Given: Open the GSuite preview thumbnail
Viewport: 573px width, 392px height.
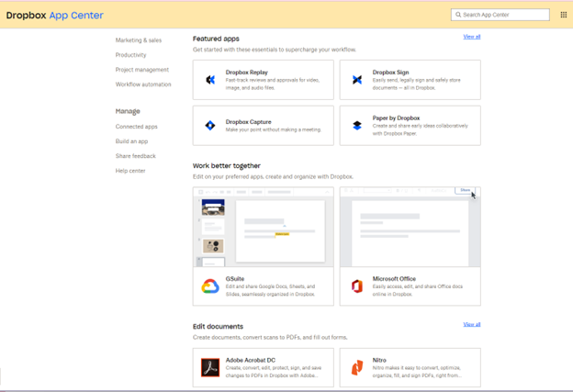Looking at the screenshot, I should [x=264, y=227].
